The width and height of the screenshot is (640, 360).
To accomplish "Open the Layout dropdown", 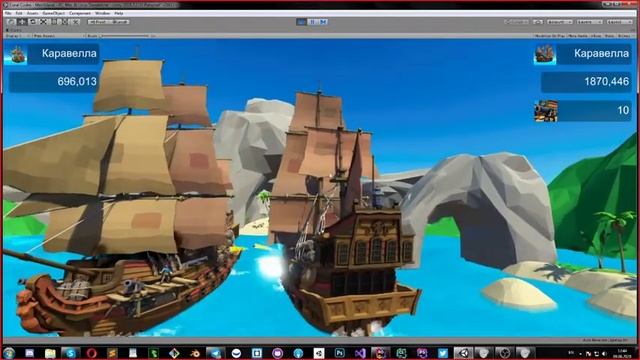I will (x=620, y=22).
